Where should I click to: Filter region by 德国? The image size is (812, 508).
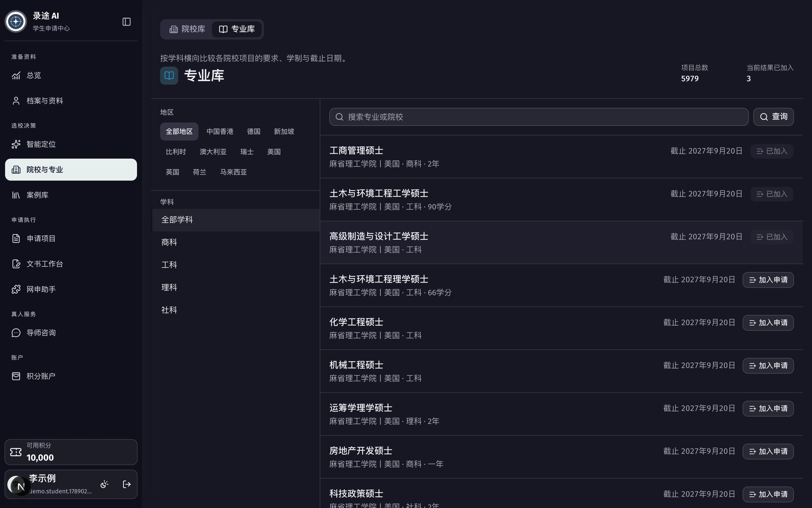point(254,131)
